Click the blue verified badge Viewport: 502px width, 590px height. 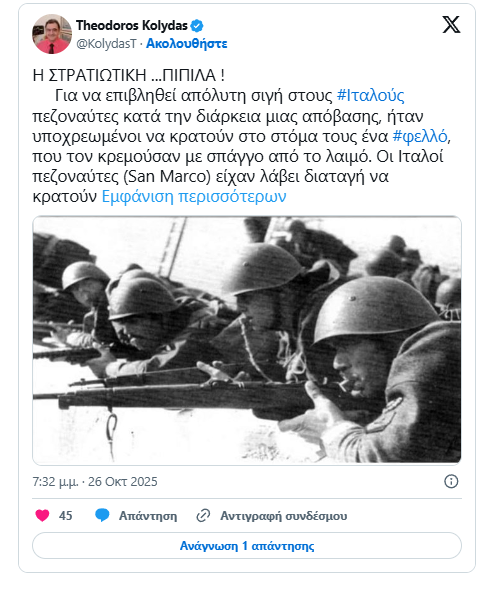(197, 26)
